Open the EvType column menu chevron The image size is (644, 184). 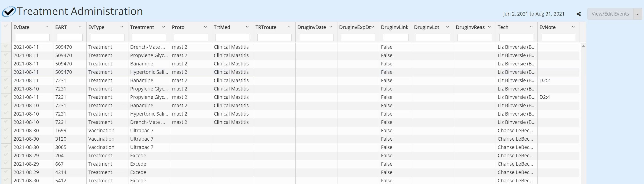[122, 27]
